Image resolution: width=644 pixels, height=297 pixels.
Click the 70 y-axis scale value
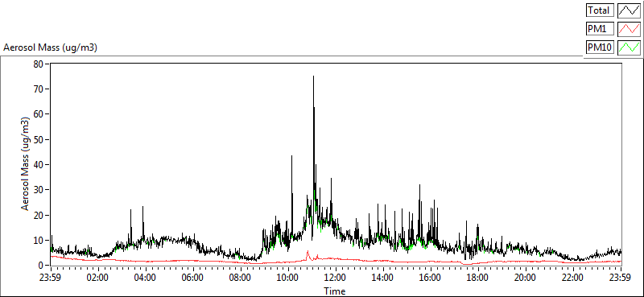tap(39, 89)
